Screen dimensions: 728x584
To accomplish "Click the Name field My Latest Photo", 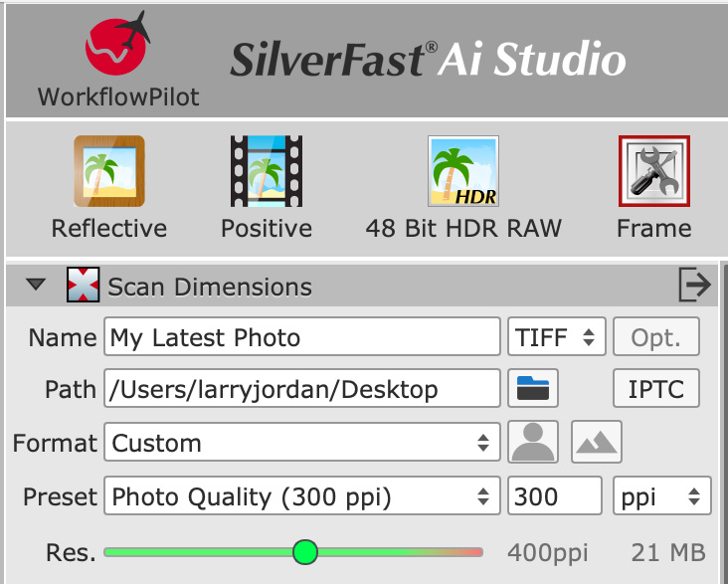I will [x=302, y=337].
